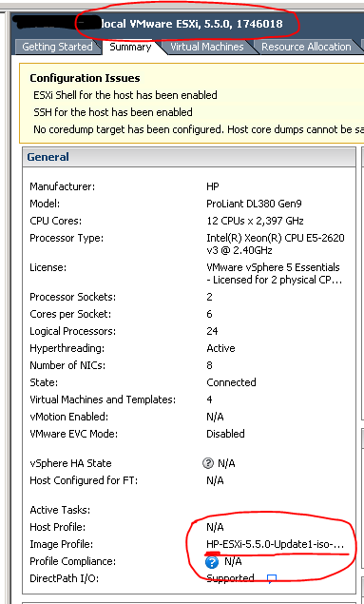Screen dimensions: 364x604
Task: Click the Configuration Issues heading
Action: [85, 78]
